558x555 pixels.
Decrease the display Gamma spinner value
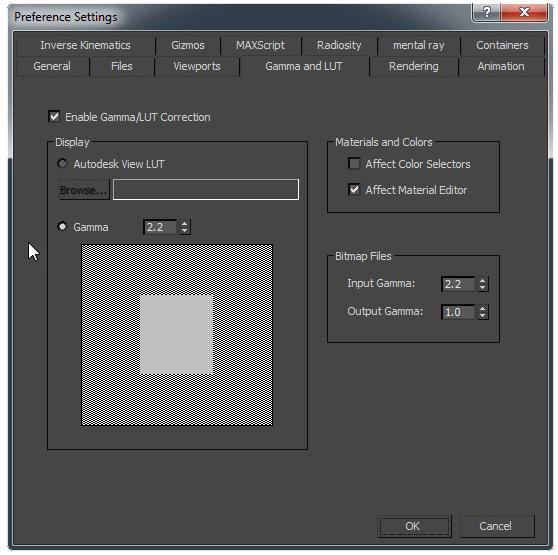tap(184, 231)
